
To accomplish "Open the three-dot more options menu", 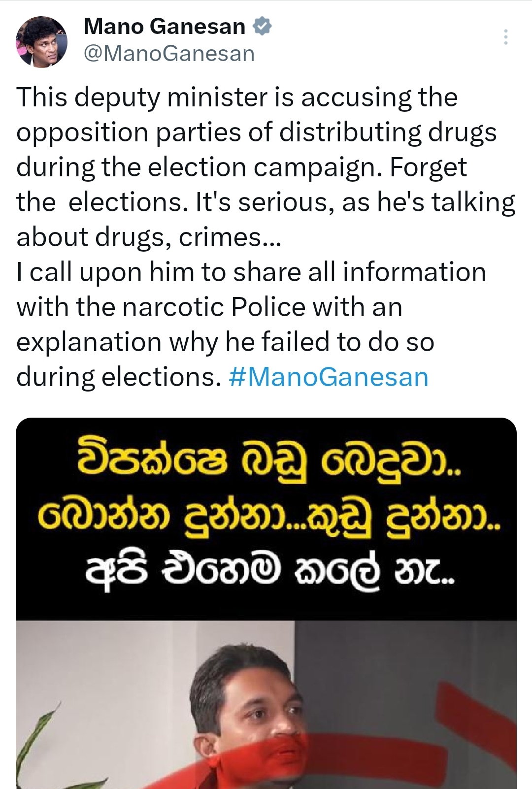I will point(505,37).
